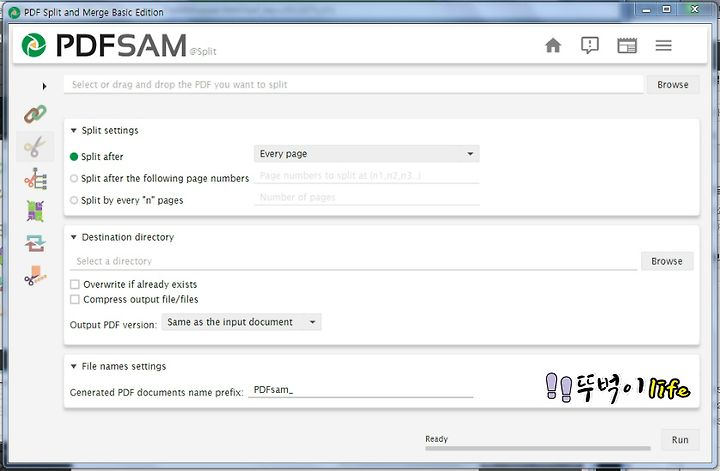This screenshot has height=471, width=720.
Task: Collapse the Split settings section
Action: click(x=73, y=130)
